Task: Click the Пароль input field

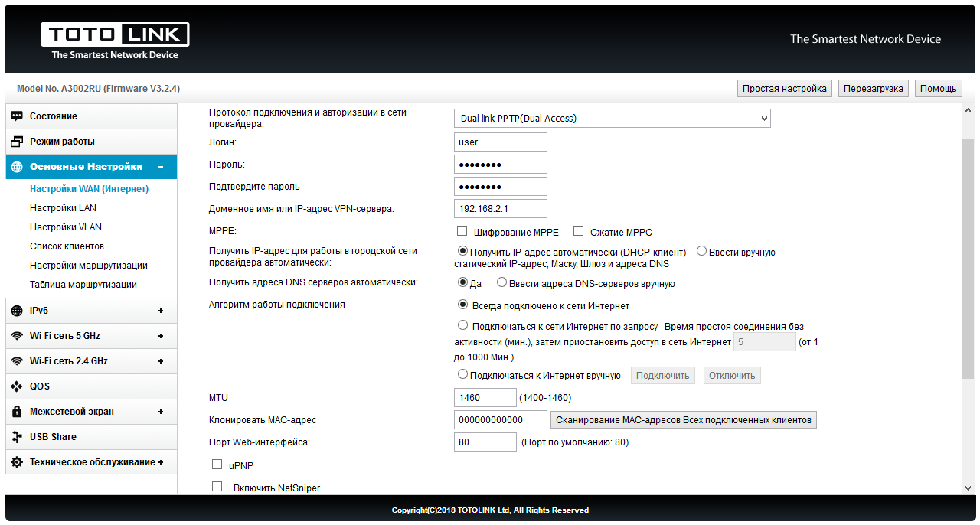Action: (501, 165)
